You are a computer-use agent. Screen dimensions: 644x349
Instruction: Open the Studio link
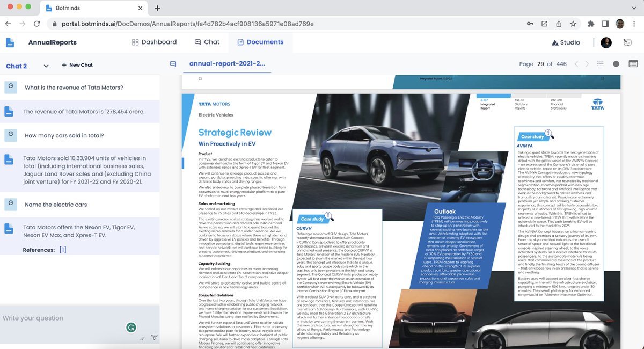pyautogui.click(x=566, y=42)
